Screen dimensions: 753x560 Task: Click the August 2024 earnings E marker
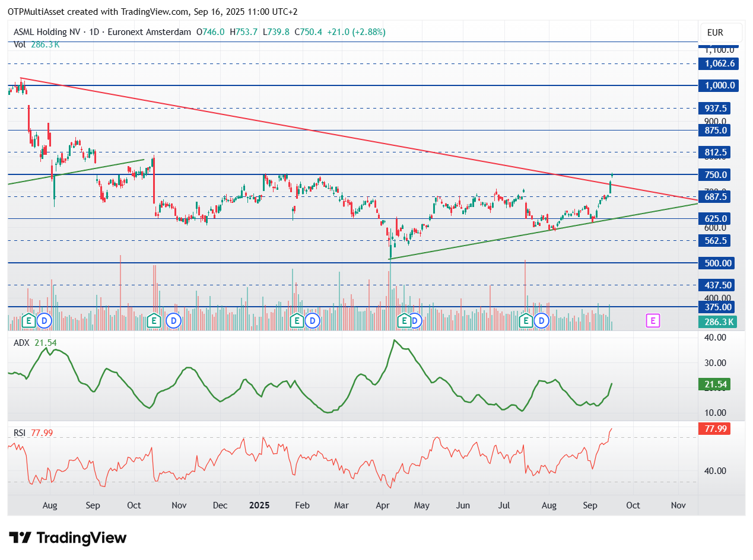(28, 321)
